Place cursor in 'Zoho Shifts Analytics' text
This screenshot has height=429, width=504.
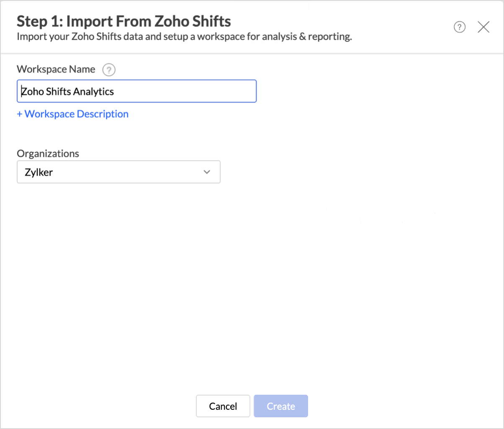click(x=67, y=91)
